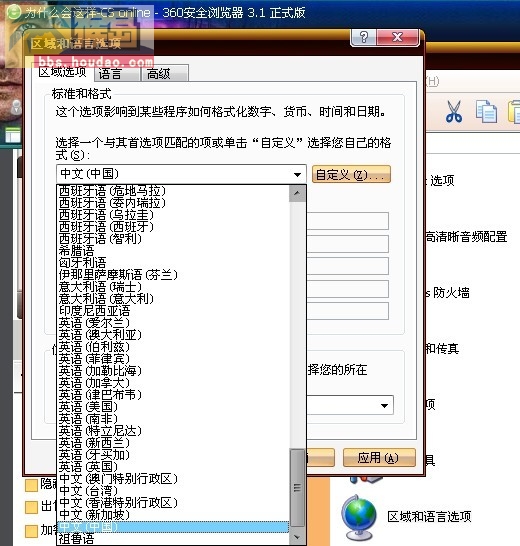Switch to the 区域选项 tab
The image size is (520, 546).
tap(63, 72)
